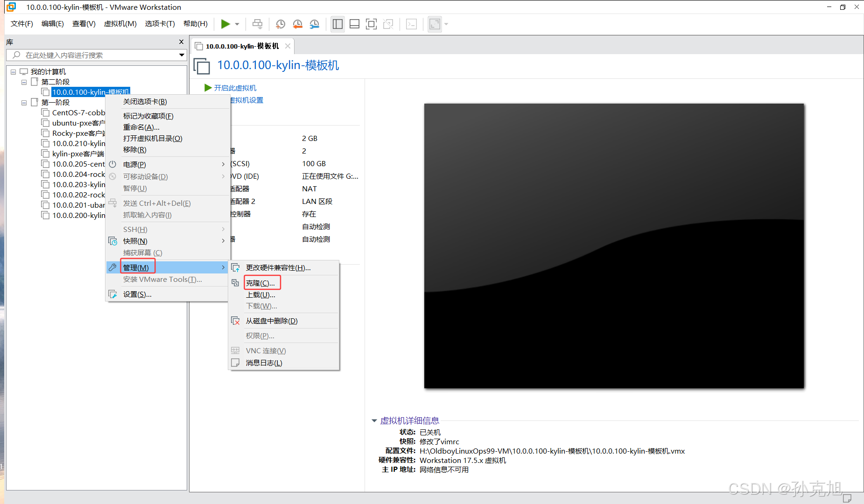The width and height of the screenshot is (864, 504).
Task: Choose 上载(U)... submenu entry
Action: click(260, 294)
